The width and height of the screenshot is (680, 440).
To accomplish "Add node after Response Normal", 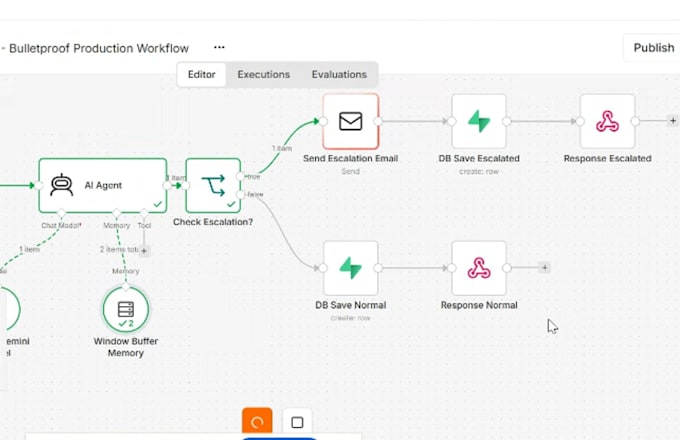I will (545, 267).
